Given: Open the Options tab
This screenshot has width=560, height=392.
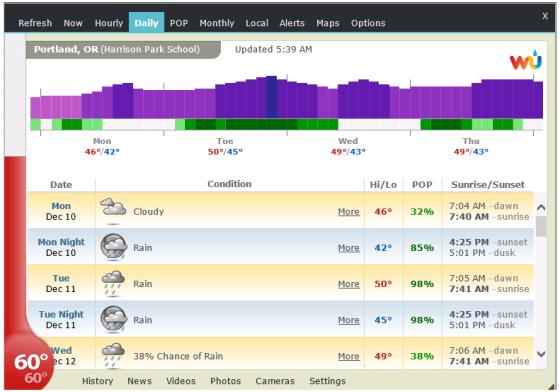Looking at the screenshot, I should 368,23.
